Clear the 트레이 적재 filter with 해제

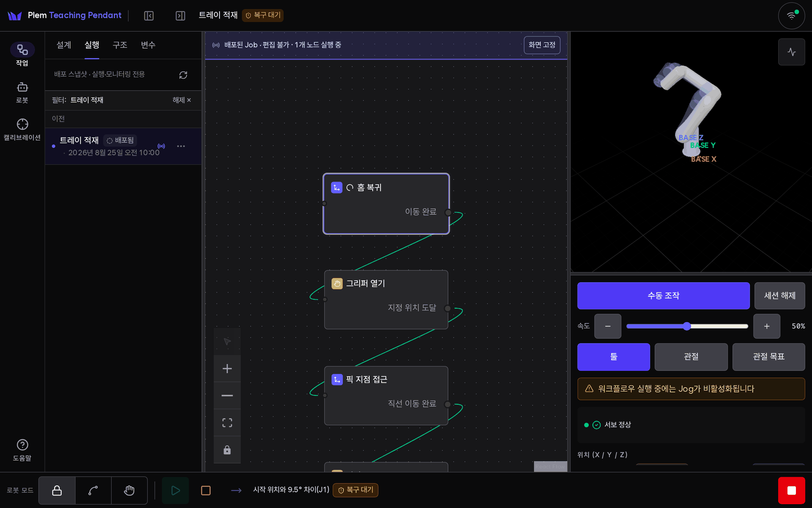(x=182, y=100)
